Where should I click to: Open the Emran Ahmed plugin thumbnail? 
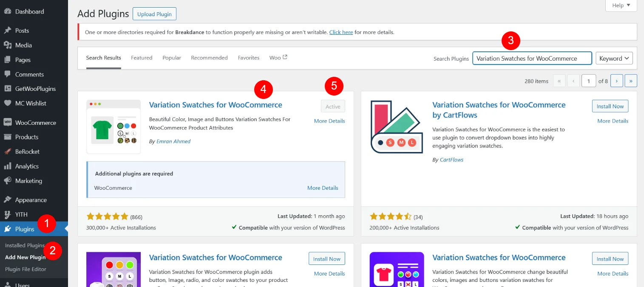[x=113, y=127]
